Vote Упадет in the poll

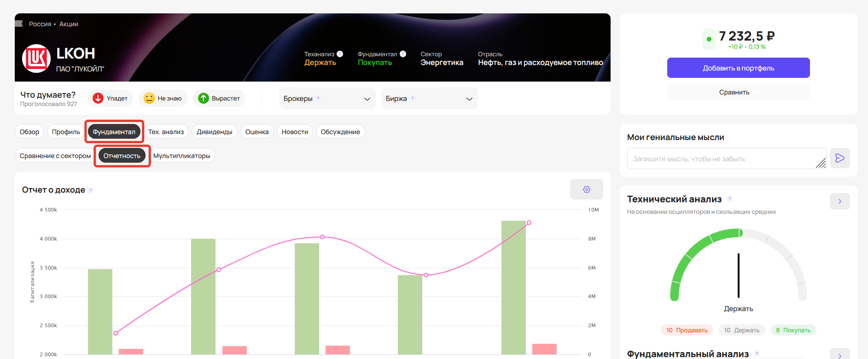pos(110,98)
